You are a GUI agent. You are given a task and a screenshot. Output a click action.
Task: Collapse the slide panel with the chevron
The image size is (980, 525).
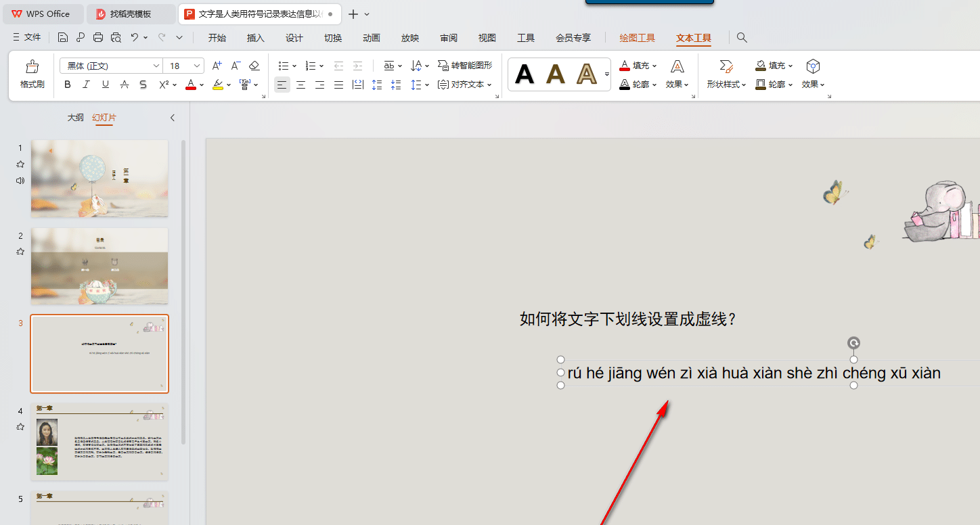[x=172, y=118]
